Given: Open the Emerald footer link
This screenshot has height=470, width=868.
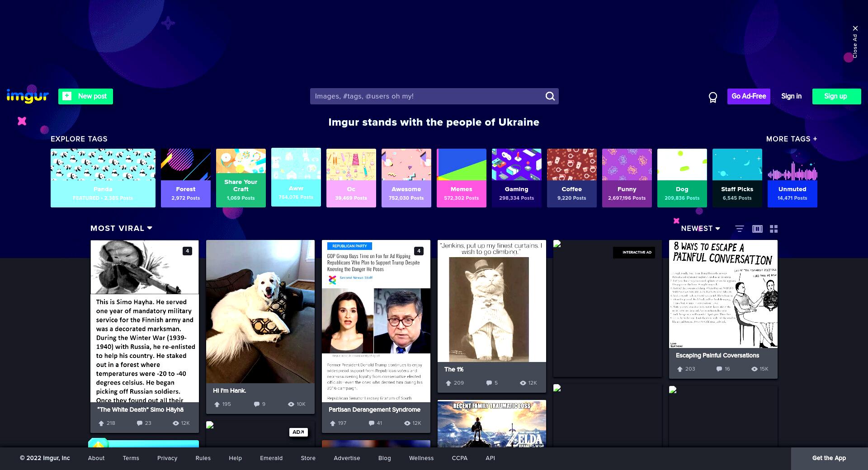Looking at the screenshot, I should point(271,458).
